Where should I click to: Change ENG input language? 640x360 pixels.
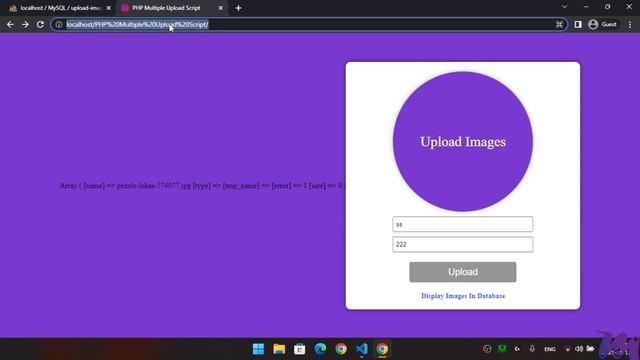(550, 349)
